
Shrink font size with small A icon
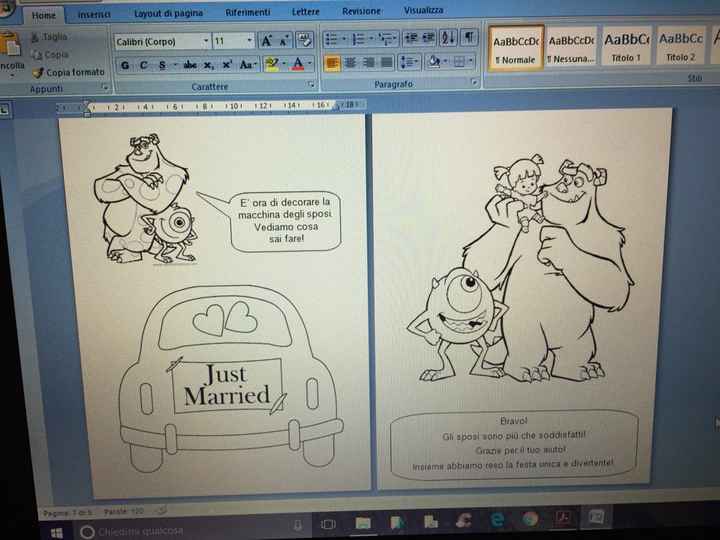(284, 40)
